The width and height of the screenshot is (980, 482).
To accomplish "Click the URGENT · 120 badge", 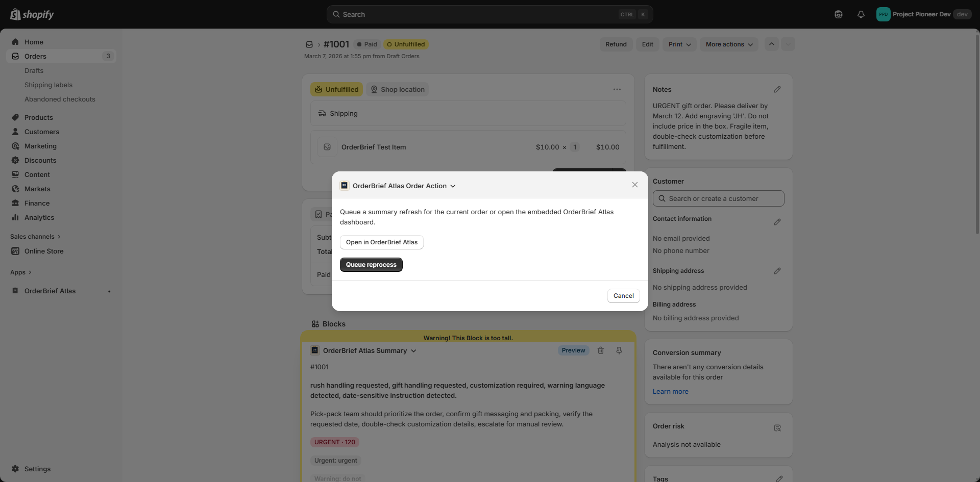I will [x=335, y=442].
